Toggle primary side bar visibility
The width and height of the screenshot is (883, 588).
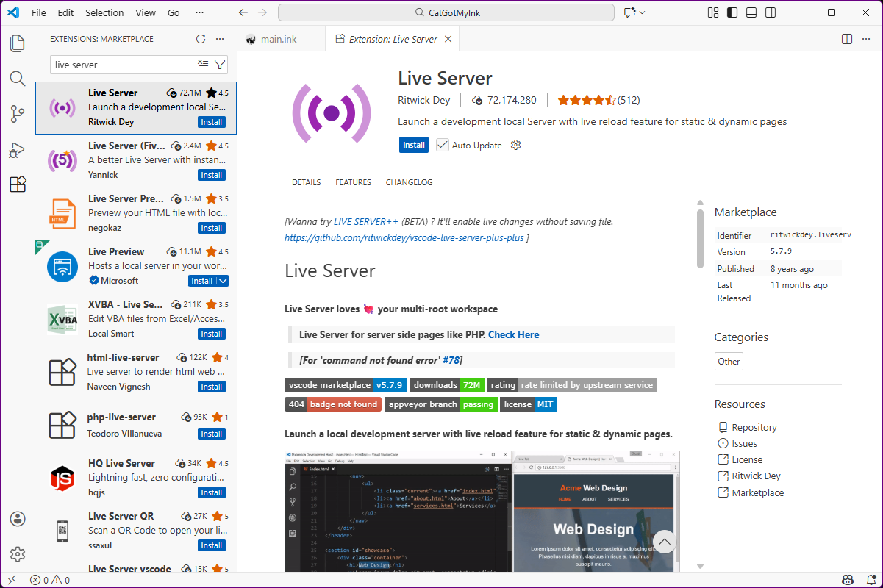(x=732, y=12)
